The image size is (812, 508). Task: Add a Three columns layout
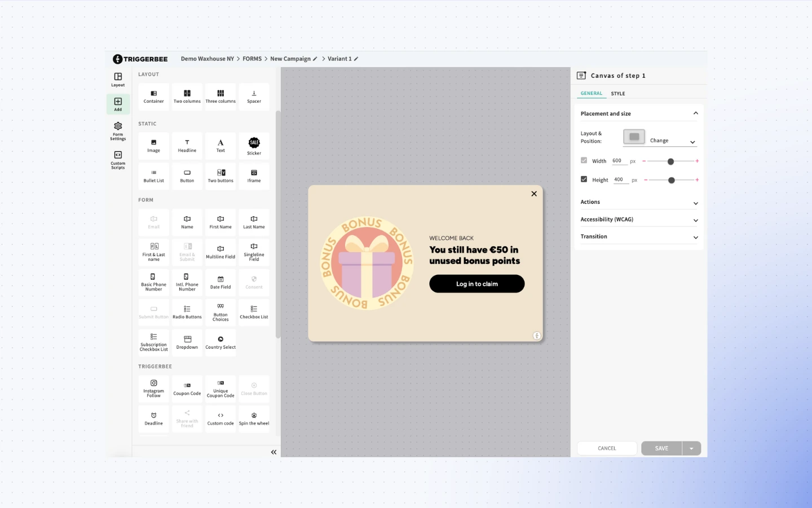pos(220,97)
